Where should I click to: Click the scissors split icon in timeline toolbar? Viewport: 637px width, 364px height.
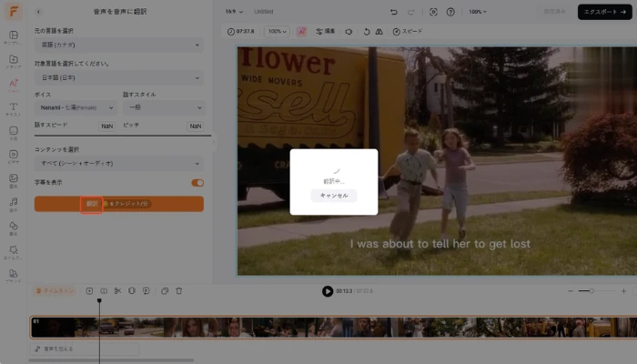pyautogui.click(x=118, y=290)
